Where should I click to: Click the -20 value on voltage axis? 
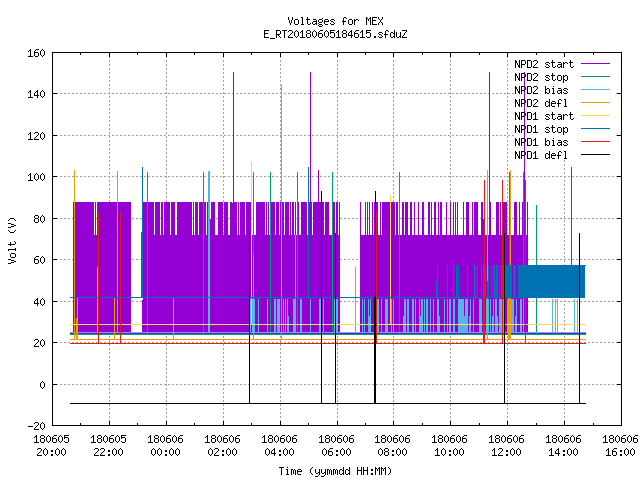click(36, 426)
